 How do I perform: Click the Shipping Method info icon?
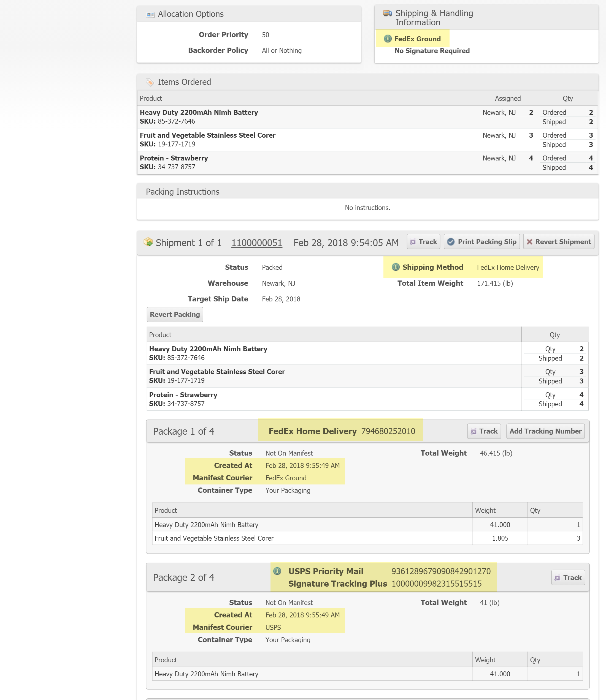pyautogui.click(x=395, y=267)
